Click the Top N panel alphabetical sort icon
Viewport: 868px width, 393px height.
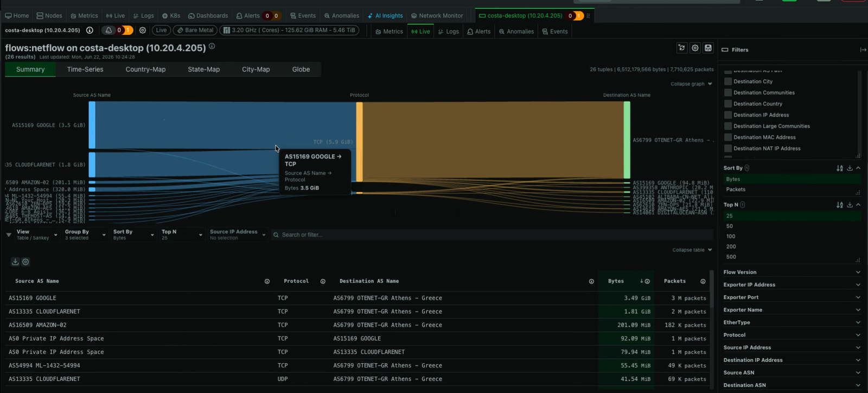point(840,205)
